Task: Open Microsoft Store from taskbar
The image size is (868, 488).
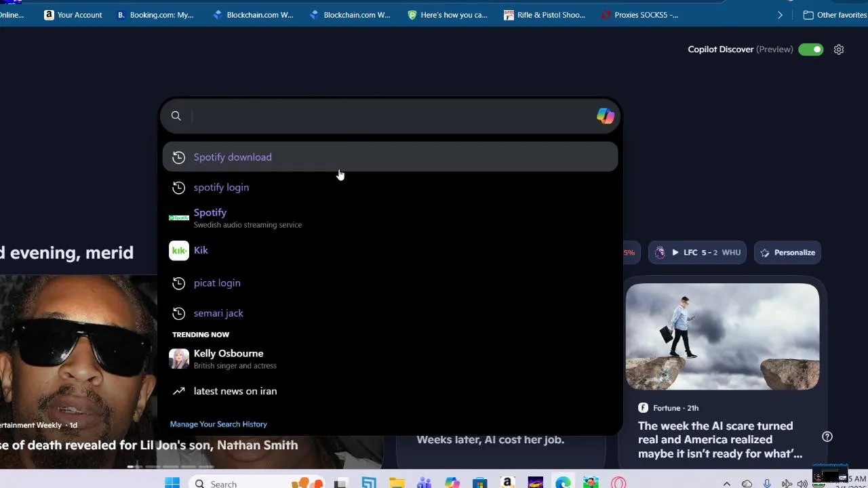Action: (480, 483)
